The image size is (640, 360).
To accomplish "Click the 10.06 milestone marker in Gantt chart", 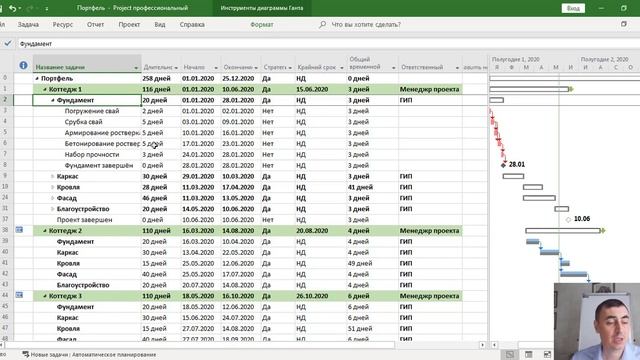I will click(568, 220).
